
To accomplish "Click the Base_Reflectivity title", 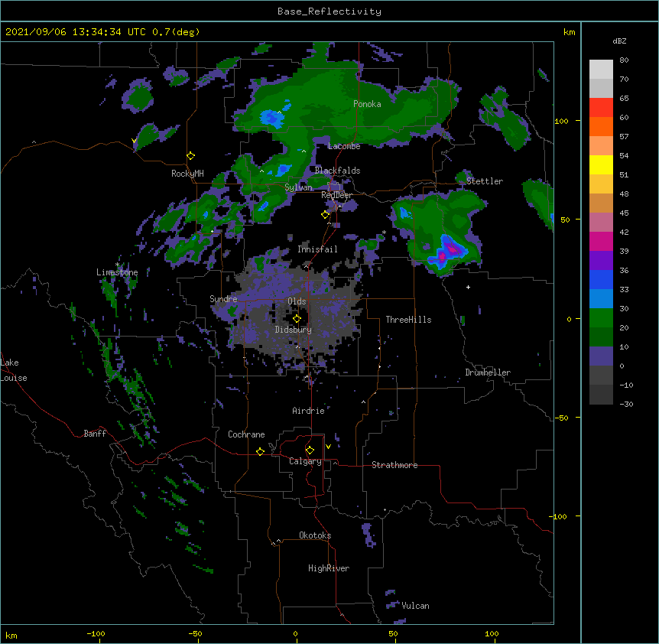I will pyautogui.click(x=329, y=11).
